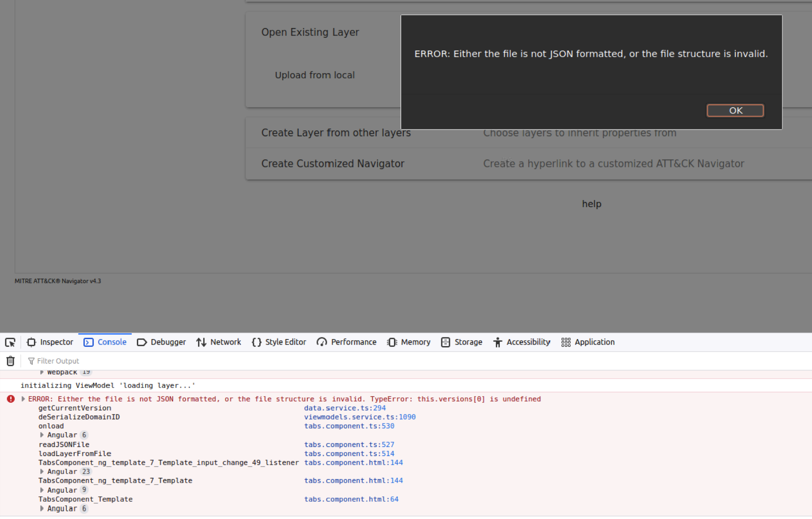Open the Performance panel stopwatch icon
Image resolution: width=812 pixels, height=519 pixels.
322,342
